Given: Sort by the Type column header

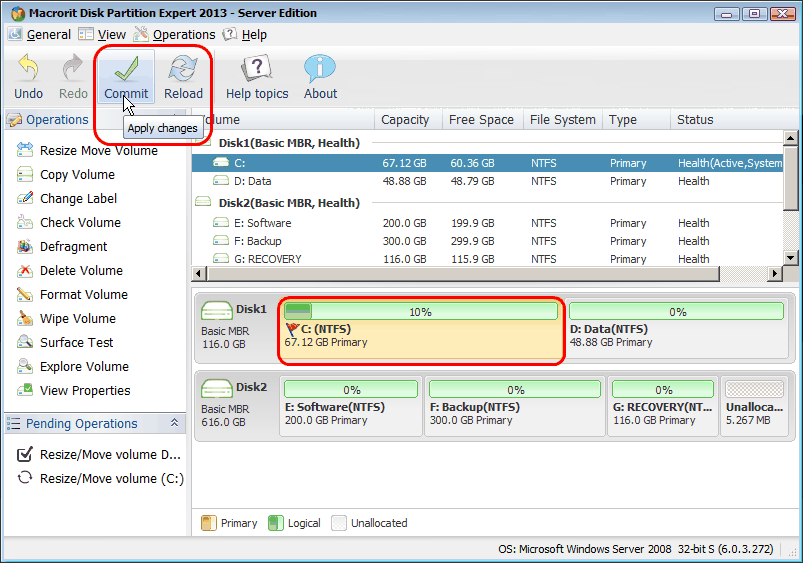Looking at the screenshot, I should pos(637,120).
